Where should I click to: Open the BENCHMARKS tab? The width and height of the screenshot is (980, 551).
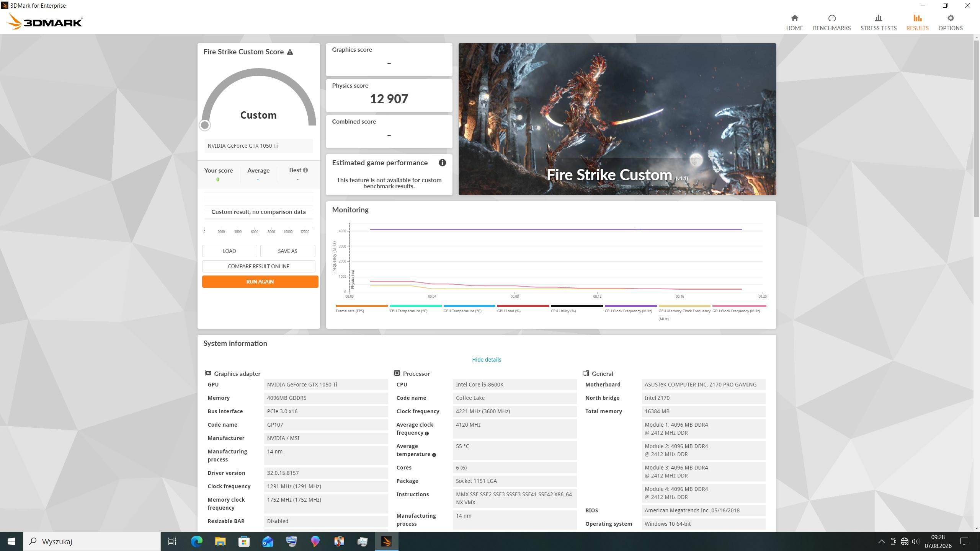[831, 23]
